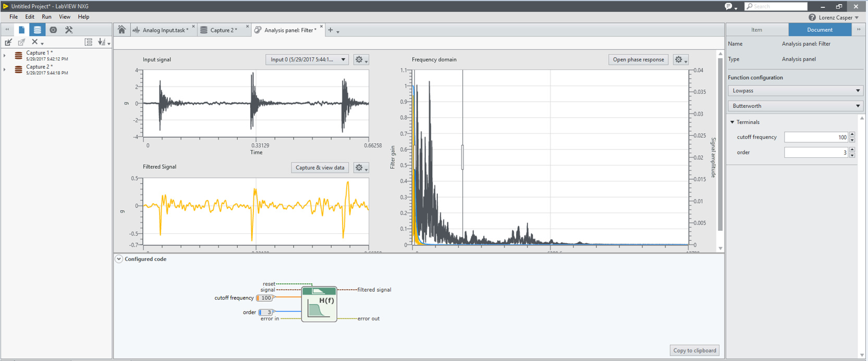Image resolution: width=868 pixels, height=361 pixels.
Task: Click the Open phase response button
Action: pyautogui.click(x=638, y=59)
